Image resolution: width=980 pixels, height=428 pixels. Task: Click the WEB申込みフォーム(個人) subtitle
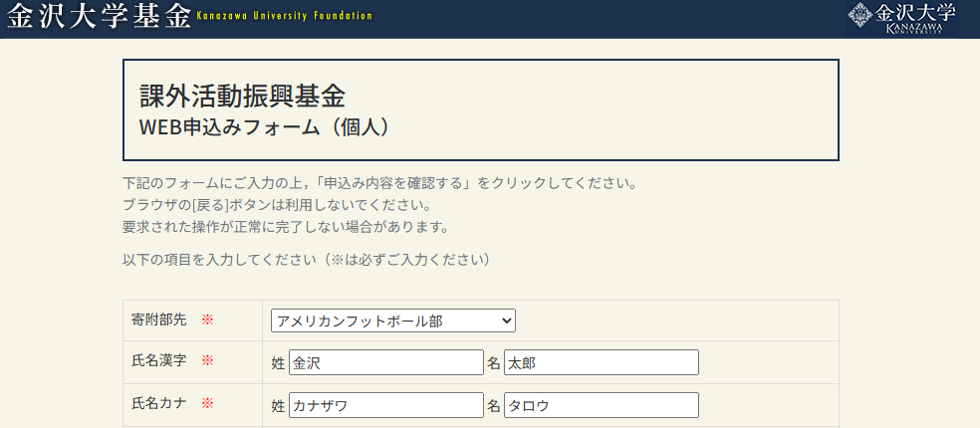point(267,126)
